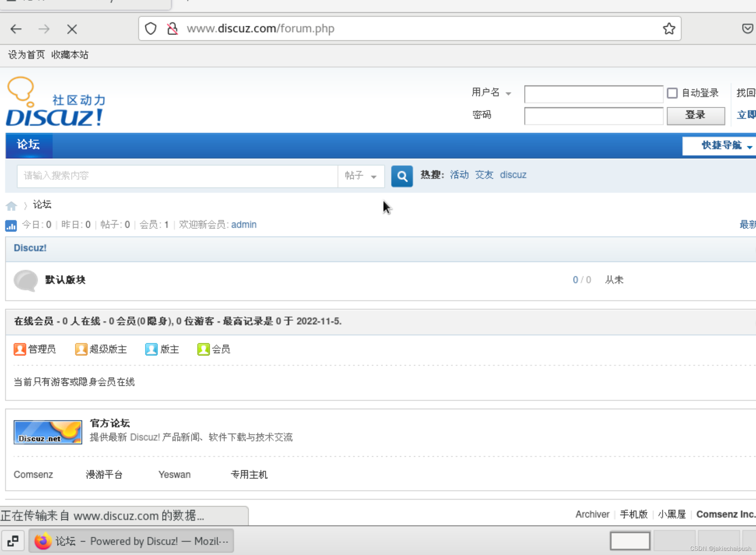Screen dimensions: 756x555
Task: Bookmark this page with the star icon
Action: [669, 29]
